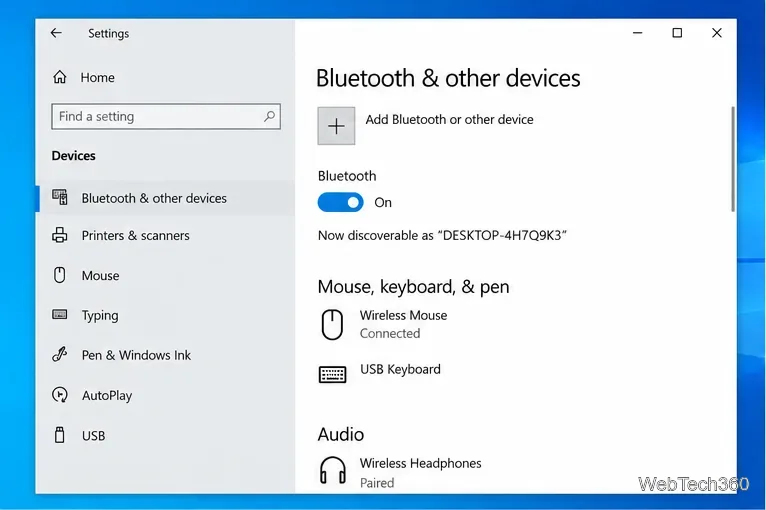Click the vertical scrollbar in the devices pane
This screenshot has width=766, height=510.
point(732,159)
